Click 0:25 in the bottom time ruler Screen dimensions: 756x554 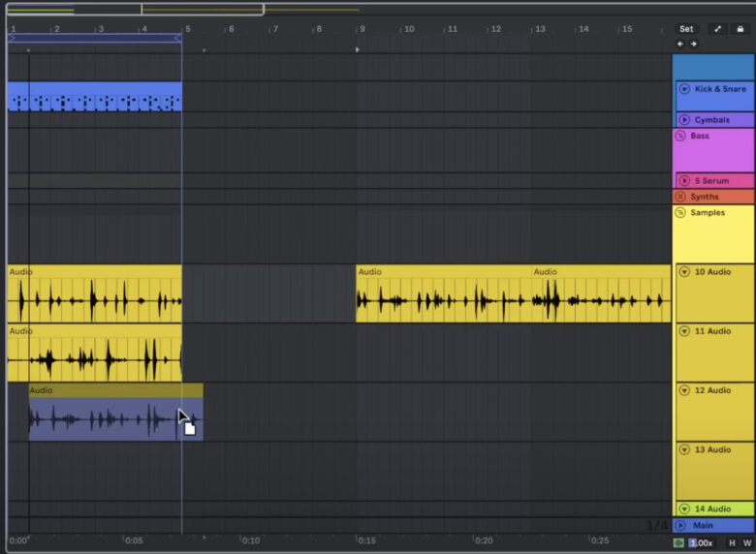tap(600, 540)
